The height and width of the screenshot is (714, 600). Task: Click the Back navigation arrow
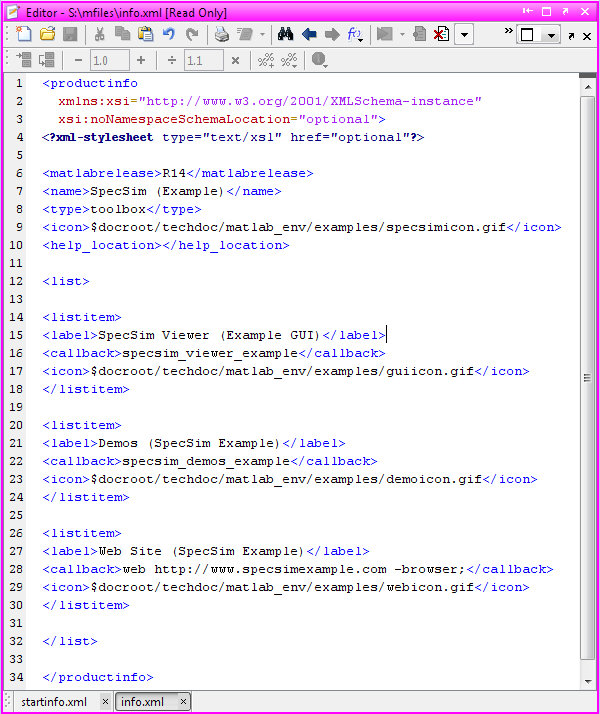pos(309,35)
